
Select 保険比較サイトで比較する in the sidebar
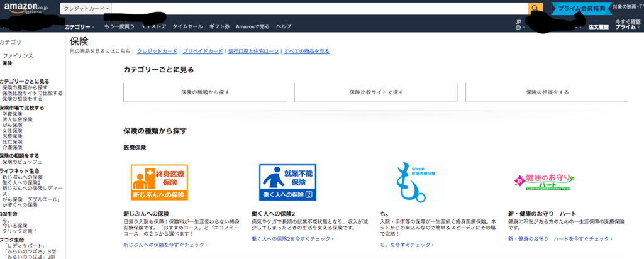(x=33, y=93)
